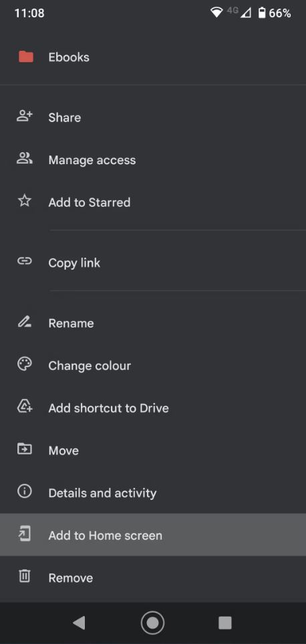Viewport: 306px width, 644px height.
Task: Tap the Android back navigation button
Action: 79,623
